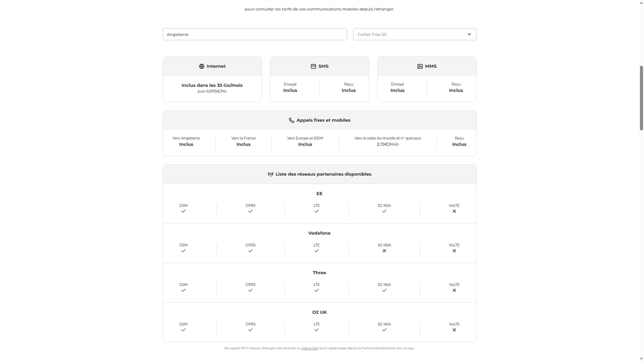The image size is (644, 362).
Task: Click the 2,19€/min rate text
Action: point(387,144)
